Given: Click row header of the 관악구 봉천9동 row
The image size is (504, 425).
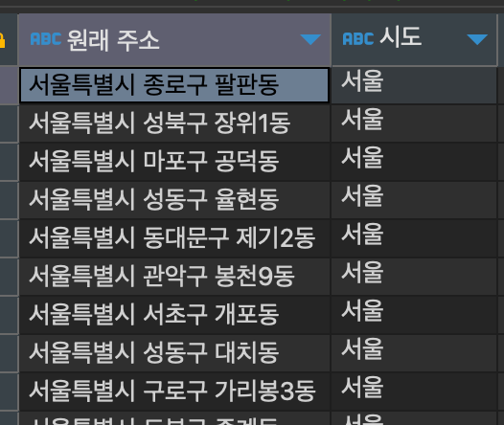Looking at the screenshot, I should [x=9, y=276].
